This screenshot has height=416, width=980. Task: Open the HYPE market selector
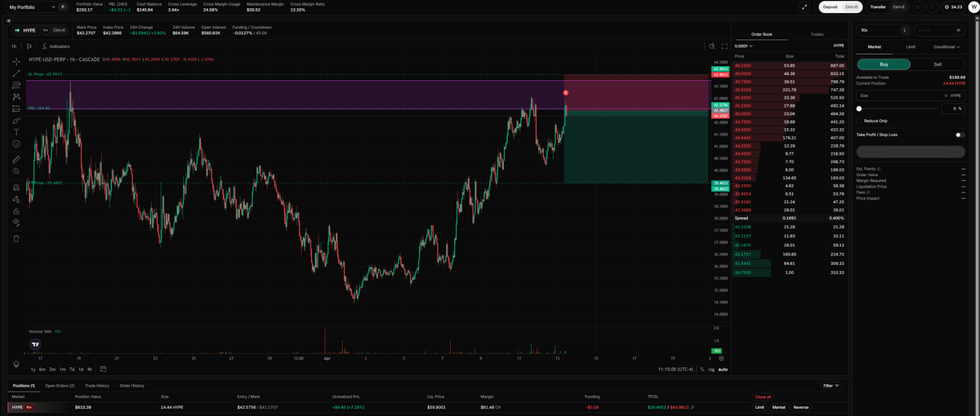point(40,30)
